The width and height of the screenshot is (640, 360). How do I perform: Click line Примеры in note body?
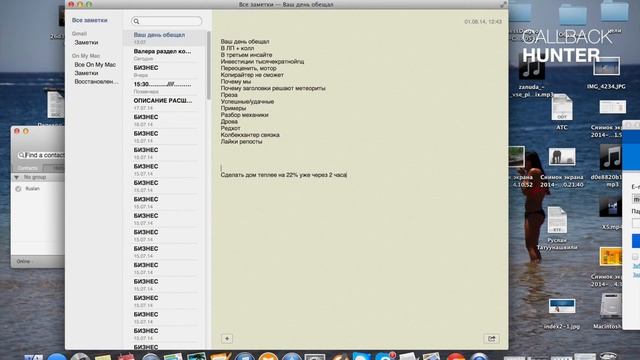click(x=233, y=108)
